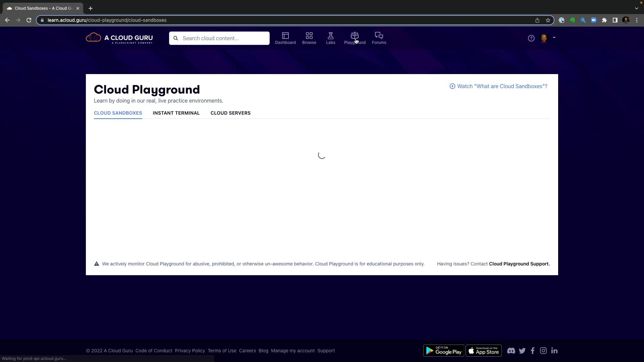Click A Cloud Guru logo
The height and width of the screenshot is (362, 644).
point(119,38)
